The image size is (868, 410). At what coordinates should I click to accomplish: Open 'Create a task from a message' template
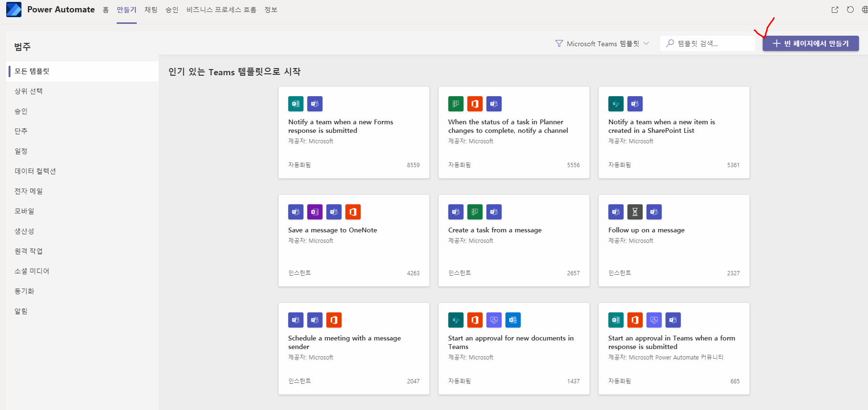[x=514, y=240]
